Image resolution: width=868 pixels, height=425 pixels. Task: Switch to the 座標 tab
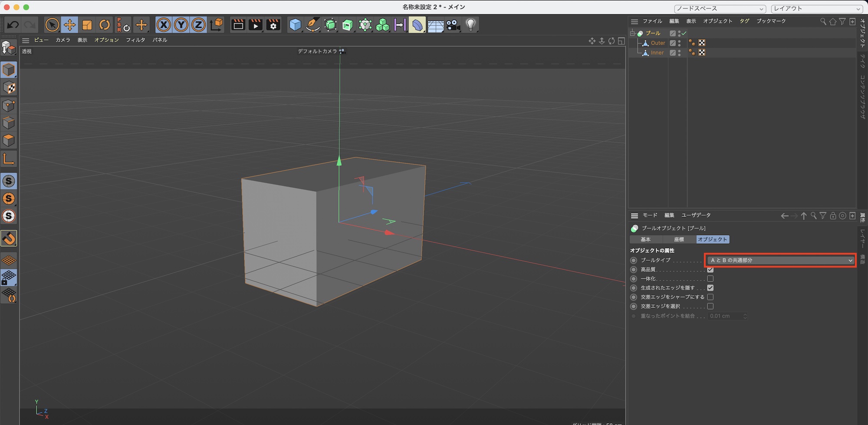[679, 239]
